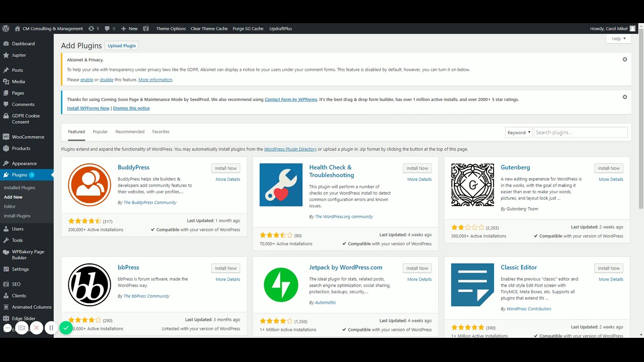
Task: Cancel recording with red X button
Action: point(36,328)
